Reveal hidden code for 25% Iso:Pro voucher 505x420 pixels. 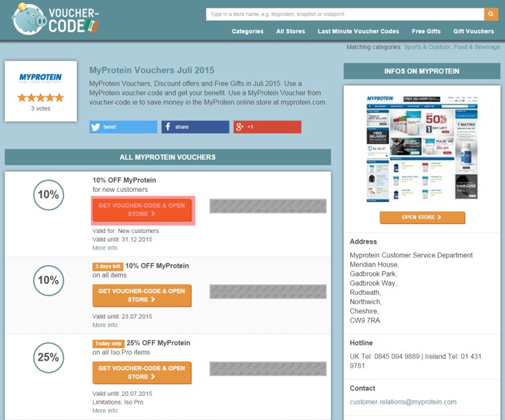coord(268,369)
